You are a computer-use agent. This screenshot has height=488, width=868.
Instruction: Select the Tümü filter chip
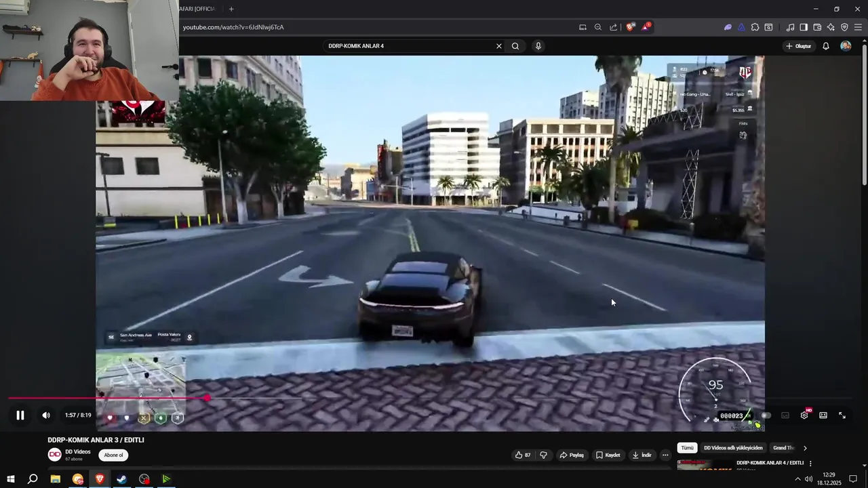click(x=687, y=448)
